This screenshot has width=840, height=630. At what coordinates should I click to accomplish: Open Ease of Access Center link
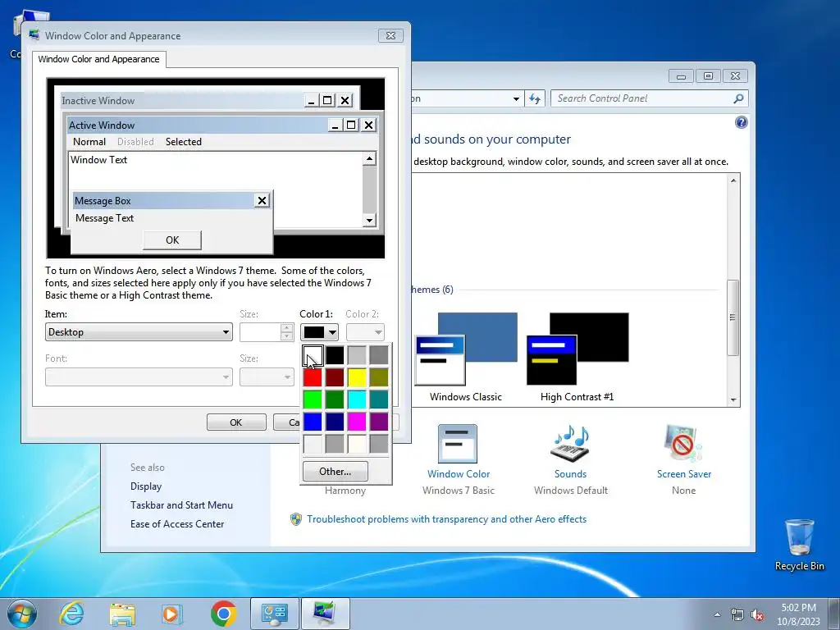click(177, 524)
